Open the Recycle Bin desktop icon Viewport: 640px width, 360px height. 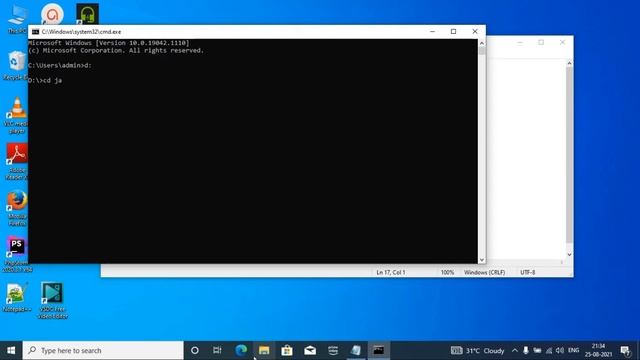click(x=16, y=65)
